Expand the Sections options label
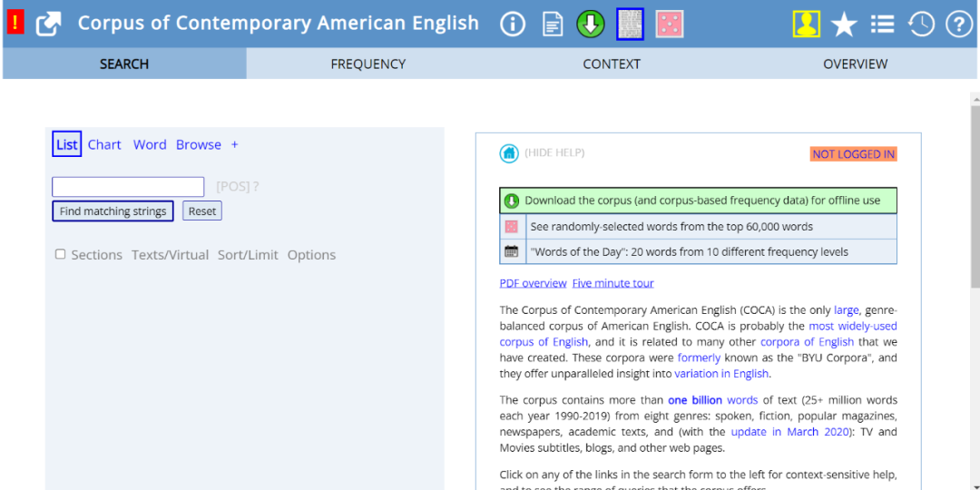 [97, 255]
